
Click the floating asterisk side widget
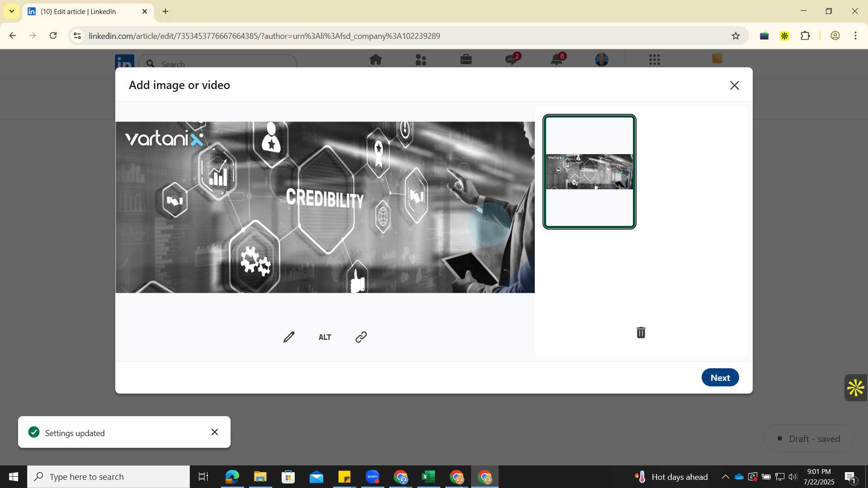pos(856,388)
